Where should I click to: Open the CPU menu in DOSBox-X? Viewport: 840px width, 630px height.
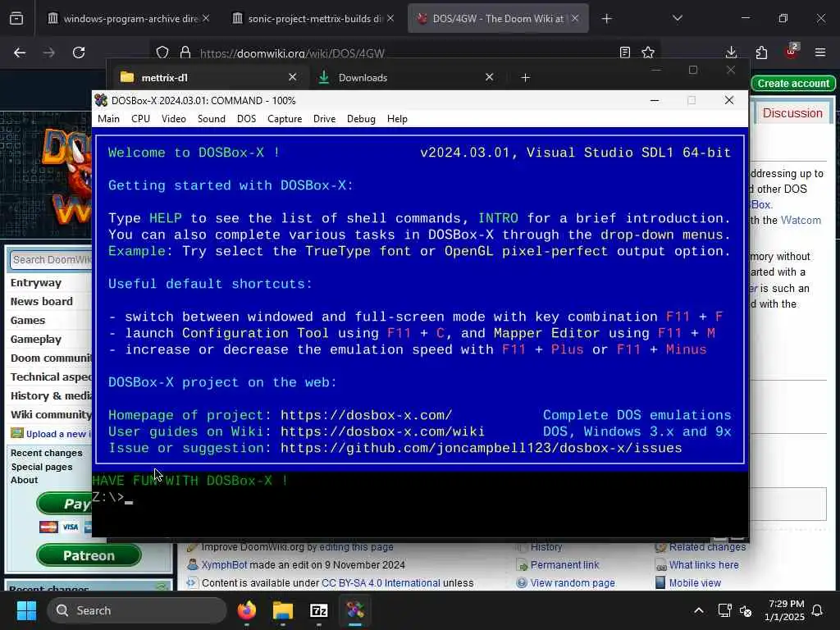(140, 119)
